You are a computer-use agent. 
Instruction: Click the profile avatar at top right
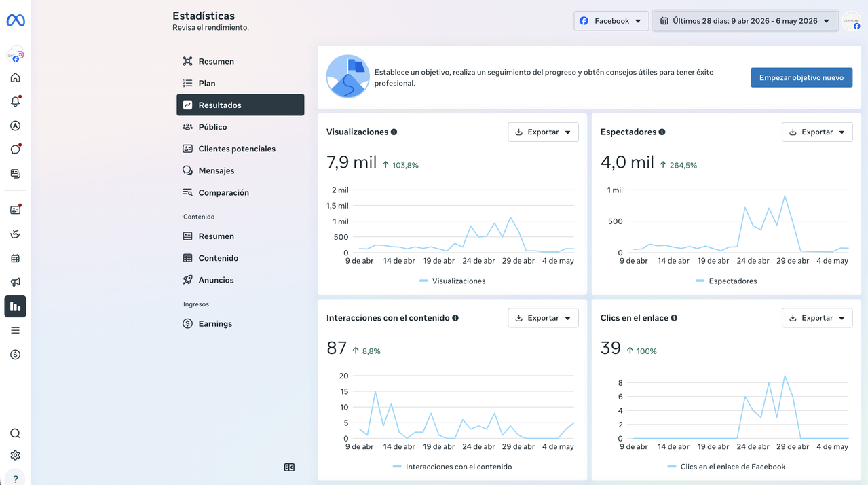click(x=852, y=21)
